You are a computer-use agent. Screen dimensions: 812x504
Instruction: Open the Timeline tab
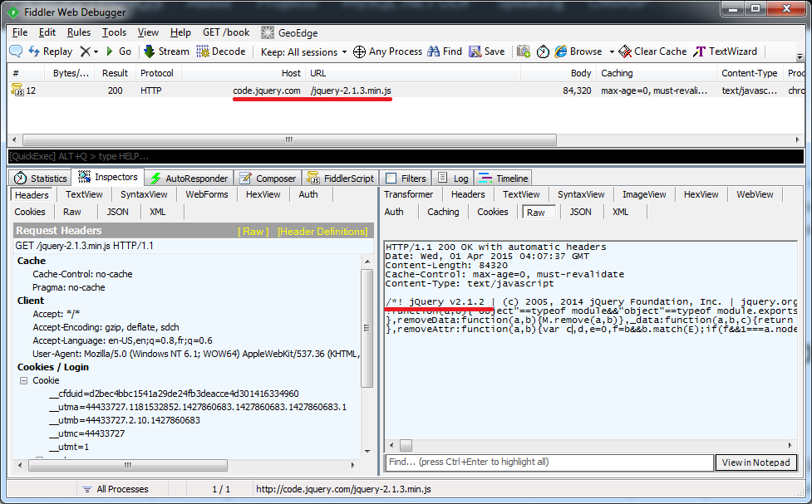pos(504,178)
